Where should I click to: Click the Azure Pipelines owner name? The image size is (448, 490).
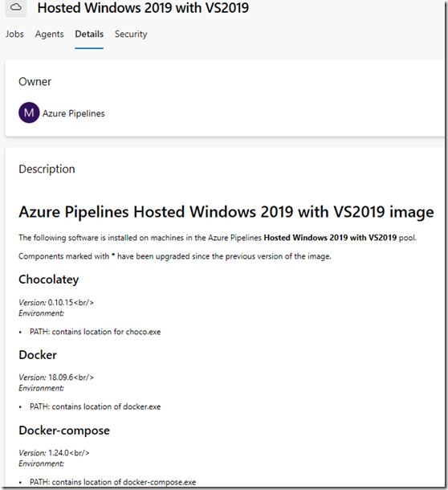(74, 113)
